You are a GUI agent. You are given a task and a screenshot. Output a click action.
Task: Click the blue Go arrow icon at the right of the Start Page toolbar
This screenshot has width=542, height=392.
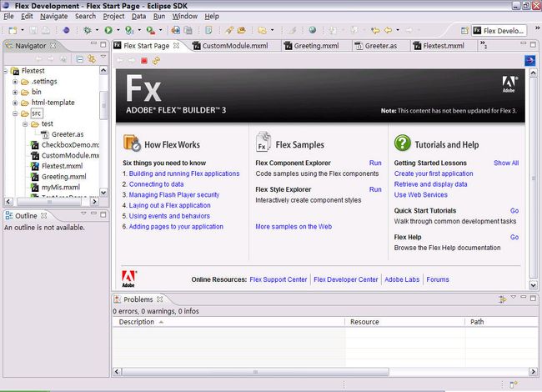click(529, 61)
